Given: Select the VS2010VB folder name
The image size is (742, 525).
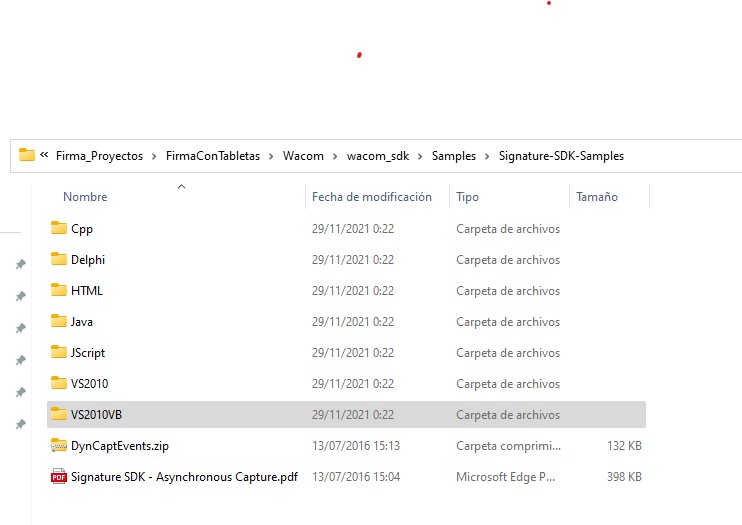Looking at the screenshot, I should pyautogui.click(x=97, y=415).
